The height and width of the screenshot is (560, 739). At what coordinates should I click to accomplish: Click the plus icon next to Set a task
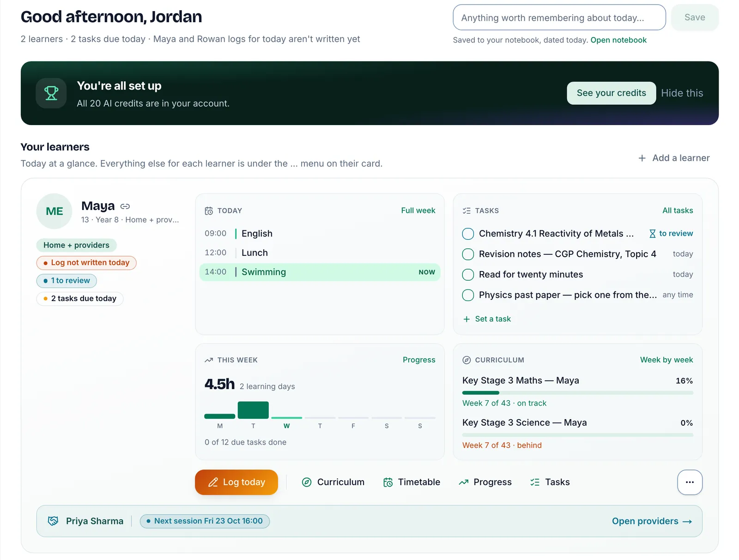[x=466, y=319]
